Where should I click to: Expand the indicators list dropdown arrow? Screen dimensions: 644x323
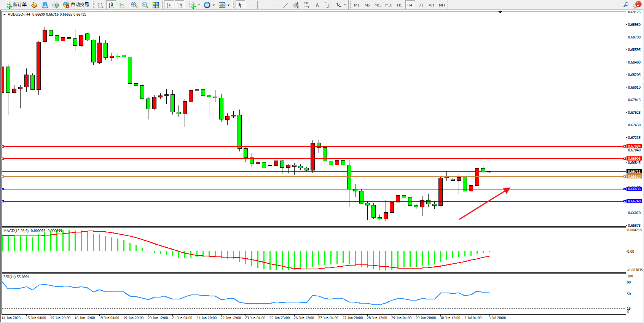click(x=199, y=5)
